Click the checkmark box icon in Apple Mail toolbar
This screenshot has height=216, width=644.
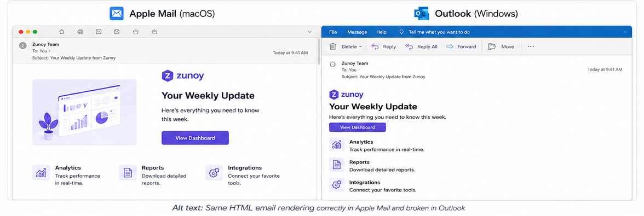click(x=99, y=32)
